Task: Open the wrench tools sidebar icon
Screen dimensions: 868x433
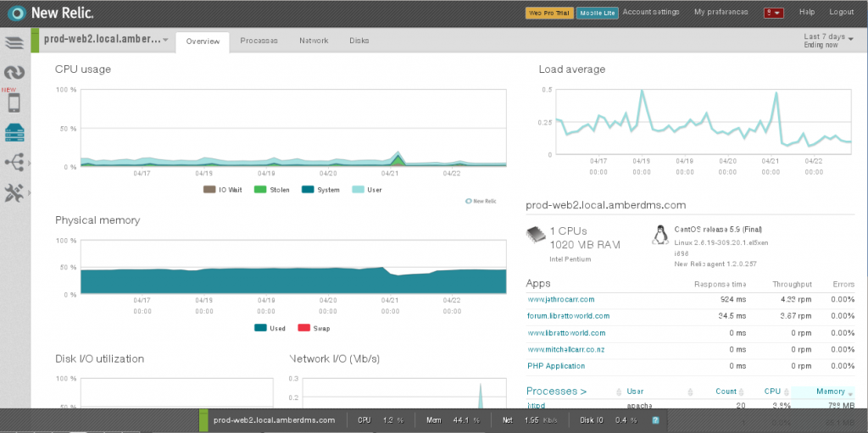Action: click(x=14, y=192)
